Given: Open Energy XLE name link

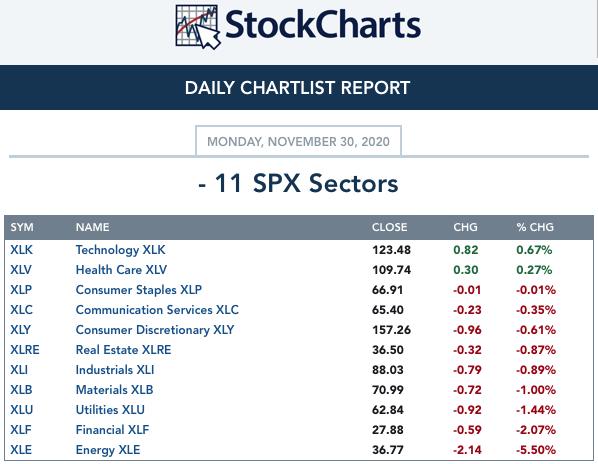Looking at the screenshot, I should [108, 450].
